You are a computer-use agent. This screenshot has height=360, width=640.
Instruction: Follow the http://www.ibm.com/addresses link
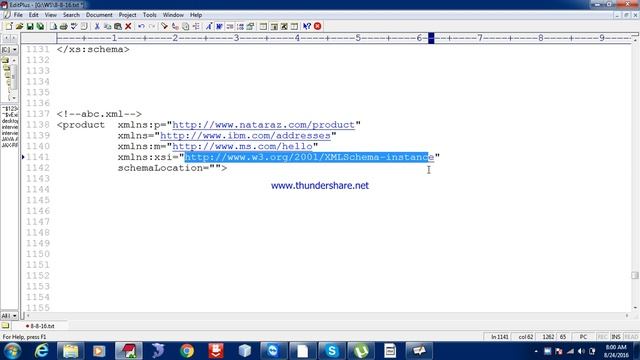point(245,136)
